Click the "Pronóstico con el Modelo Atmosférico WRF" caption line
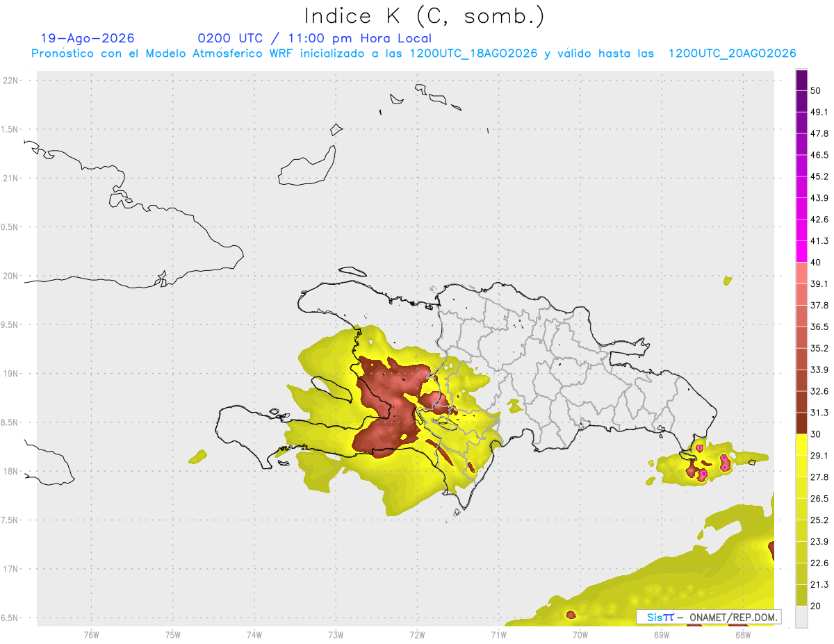The width and height of the screenshot is (834, 644). coord(414,53)
